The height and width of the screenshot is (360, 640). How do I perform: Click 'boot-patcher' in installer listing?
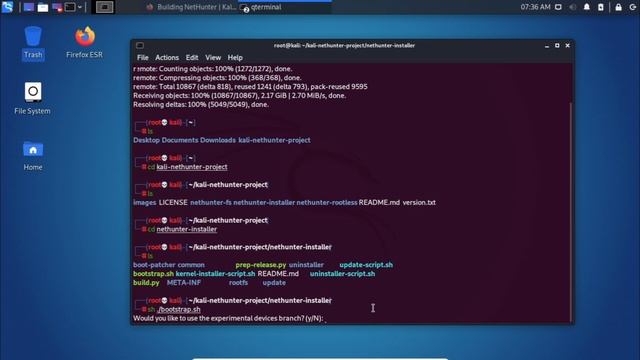click(x=154, y=265)
